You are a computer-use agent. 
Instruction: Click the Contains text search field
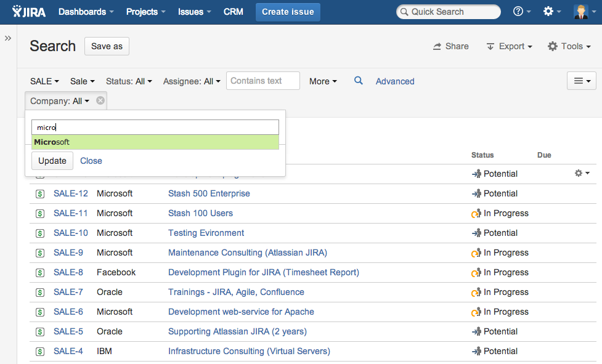[x=263, y=81]
